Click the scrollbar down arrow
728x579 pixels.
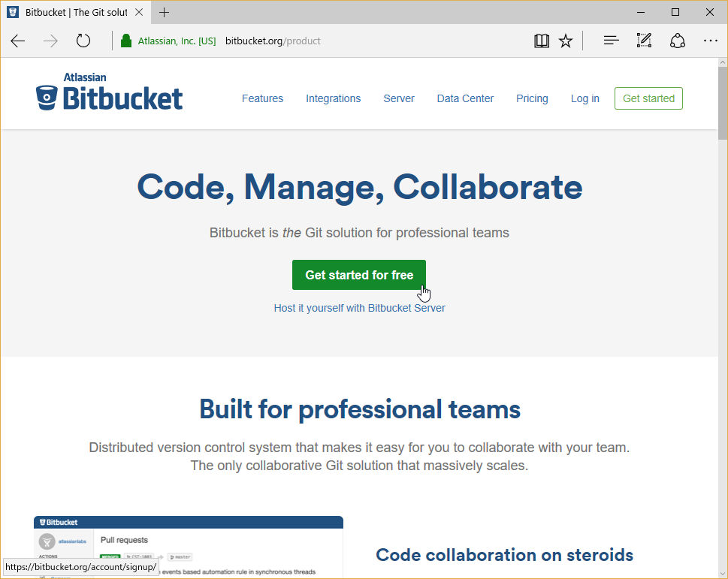click(x=723, y=574)
